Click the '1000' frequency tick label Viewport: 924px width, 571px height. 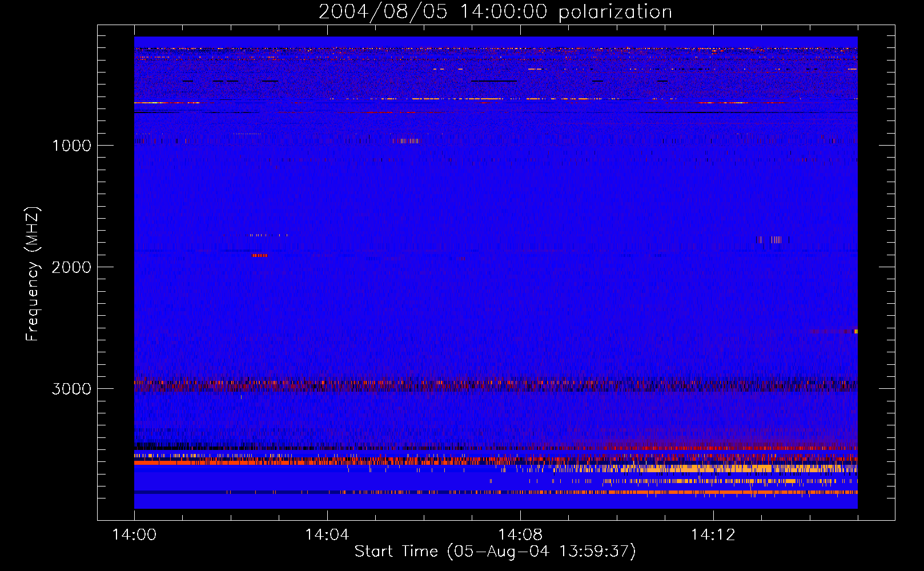pos(71,146)
